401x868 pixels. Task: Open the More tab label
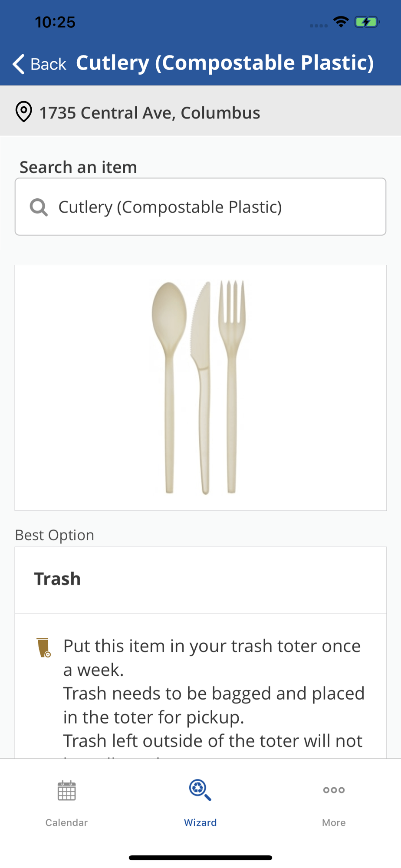pos(334,822)
